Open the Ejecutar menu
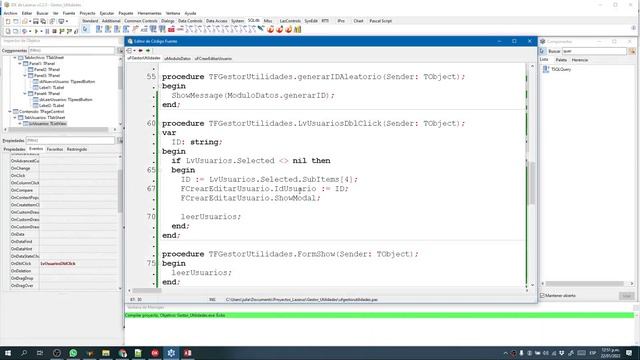640x360 pixels. (x=107, y=13)
